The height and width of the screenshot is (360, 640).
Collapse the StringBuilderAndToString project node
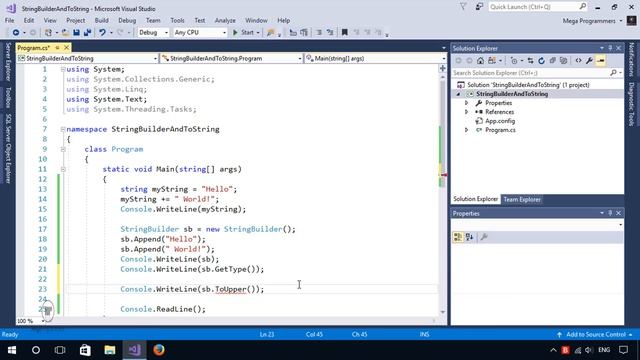[x=458, y=94]
